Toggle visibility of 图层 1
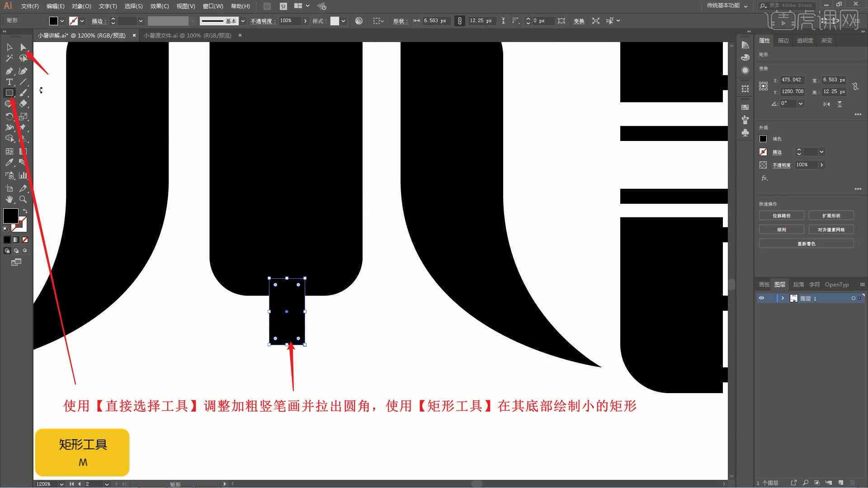The image size is (868, 488). 762,298
